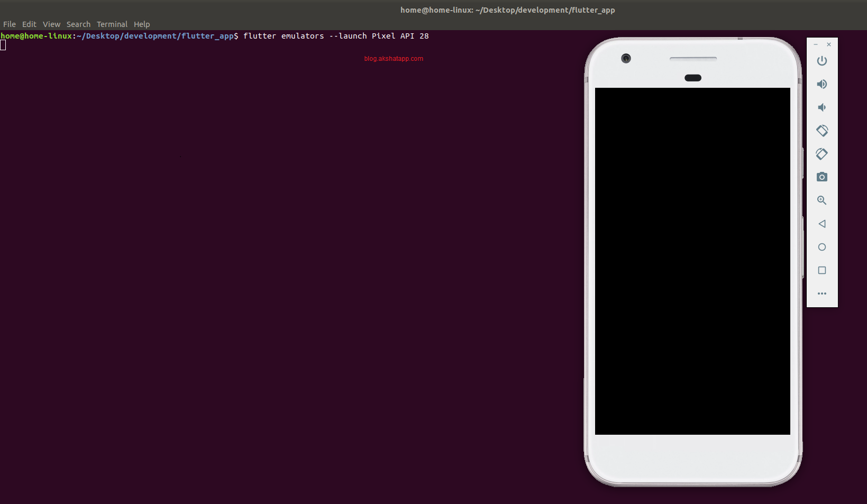This screenshot has height=504, width=867.
Task: Rotate the emulator clockwise
Action: coord(822,154)
